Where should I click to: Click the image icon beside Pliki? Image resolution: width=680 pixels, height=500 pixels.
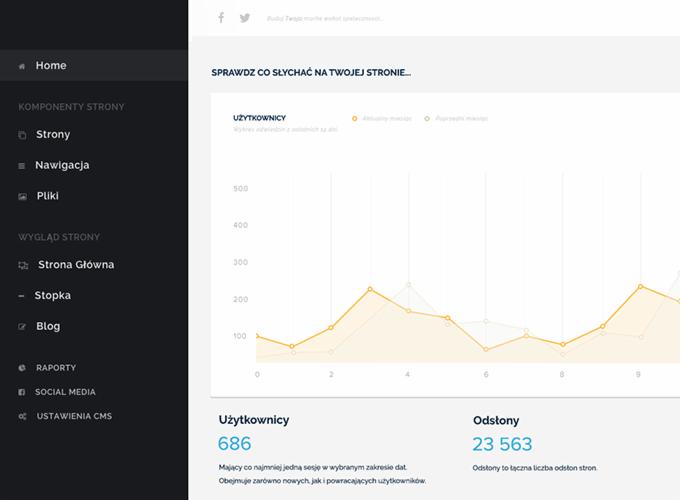[22, 197]
